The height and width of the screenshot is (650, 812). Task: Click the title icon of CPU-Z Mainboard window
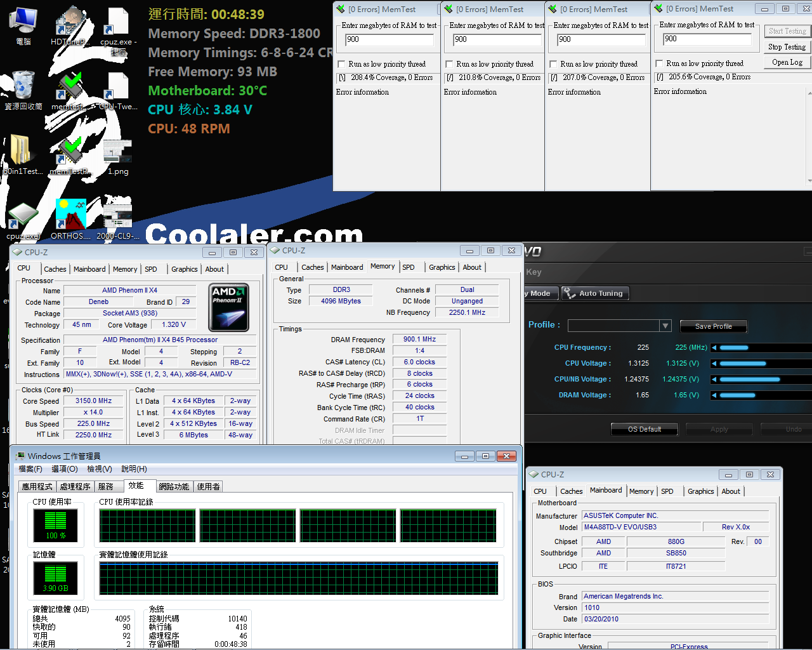tap(534, 474)
